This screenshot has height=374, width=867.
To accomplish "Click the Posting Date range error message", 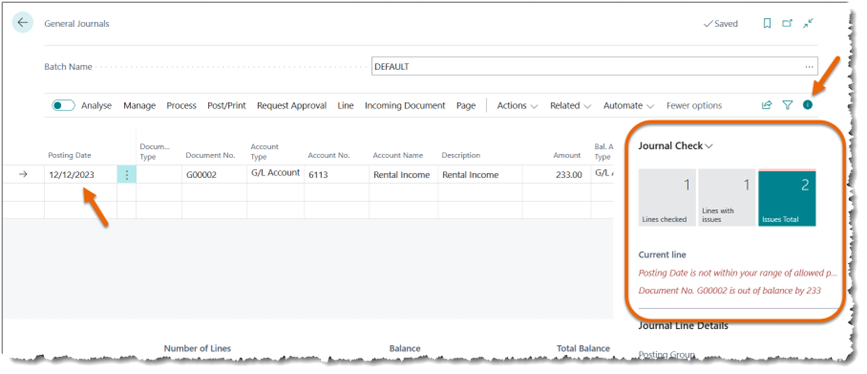I will point(738,273).
